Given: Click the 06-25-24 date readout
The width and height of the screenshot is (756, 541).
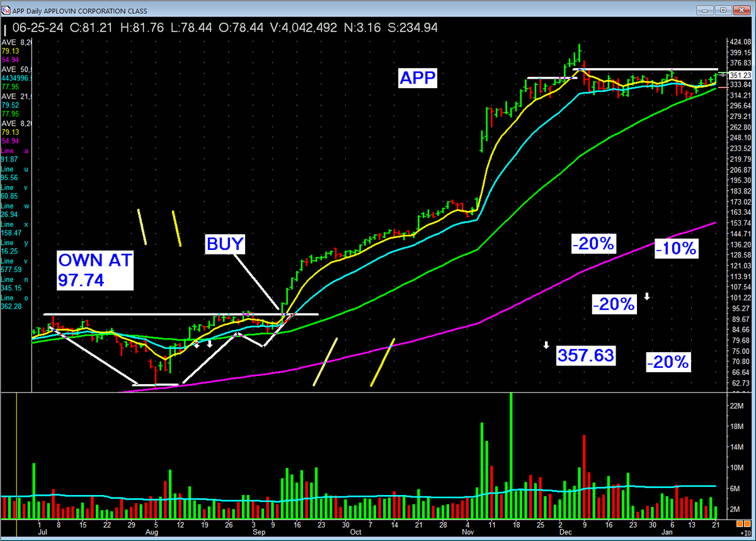Looking at the screenshot, I should [37, 28].
